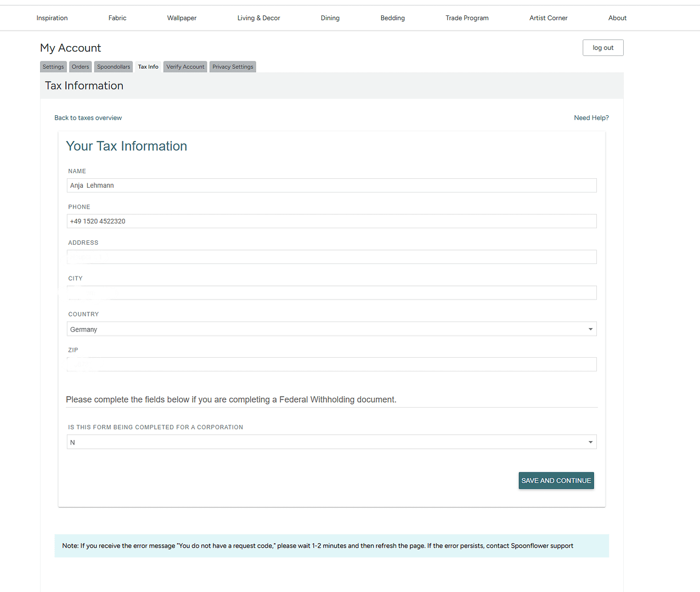Select the City input field
This screenshot has width=700, height=592.
(331, 293)
